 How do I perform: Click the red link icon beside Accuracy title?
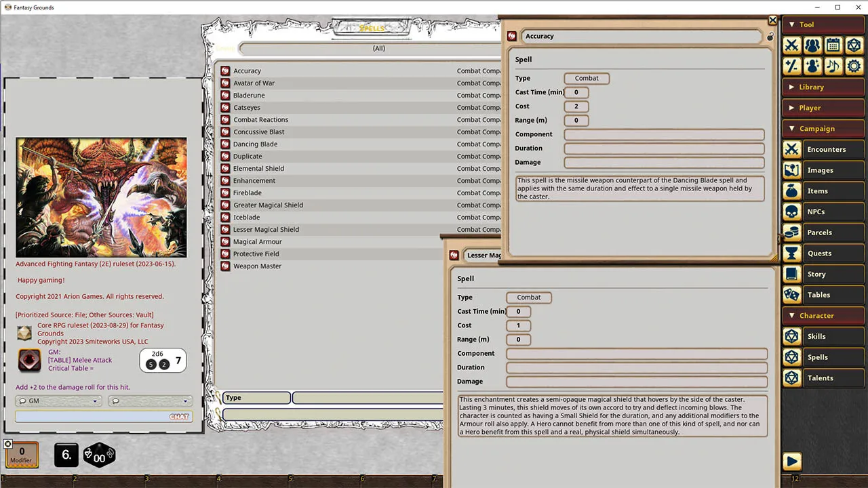(512, 36)
